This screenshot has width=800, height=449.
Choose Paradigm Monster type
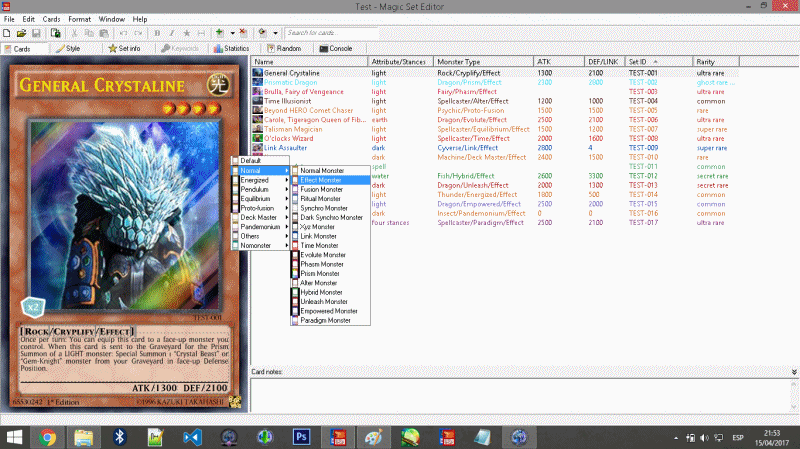point(330,320)
